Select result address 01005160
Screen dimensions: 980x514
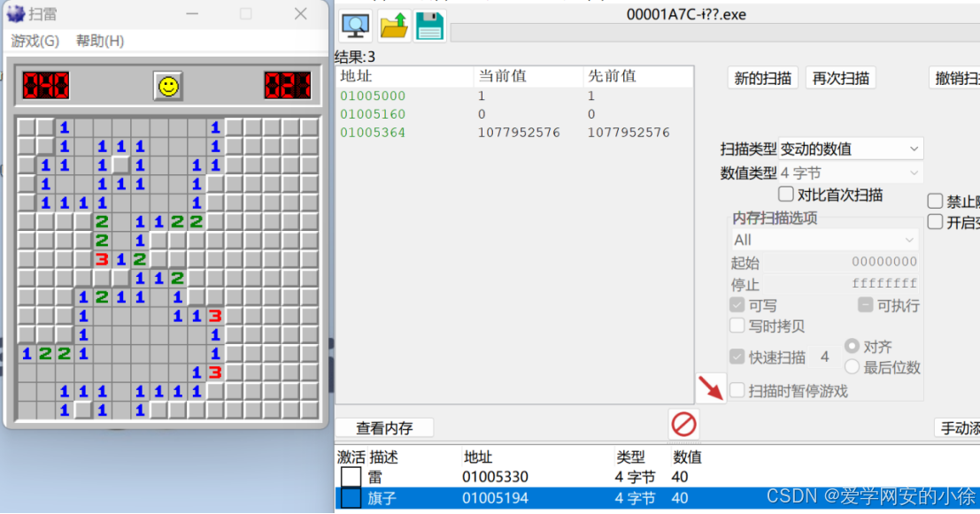click(373, 114)
